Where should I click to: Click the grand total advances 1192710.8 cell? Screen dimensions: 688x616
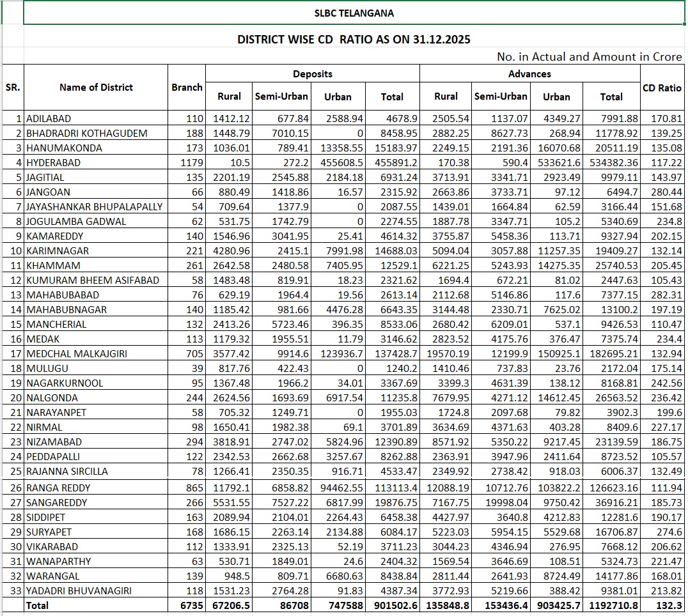click(612, 605)
